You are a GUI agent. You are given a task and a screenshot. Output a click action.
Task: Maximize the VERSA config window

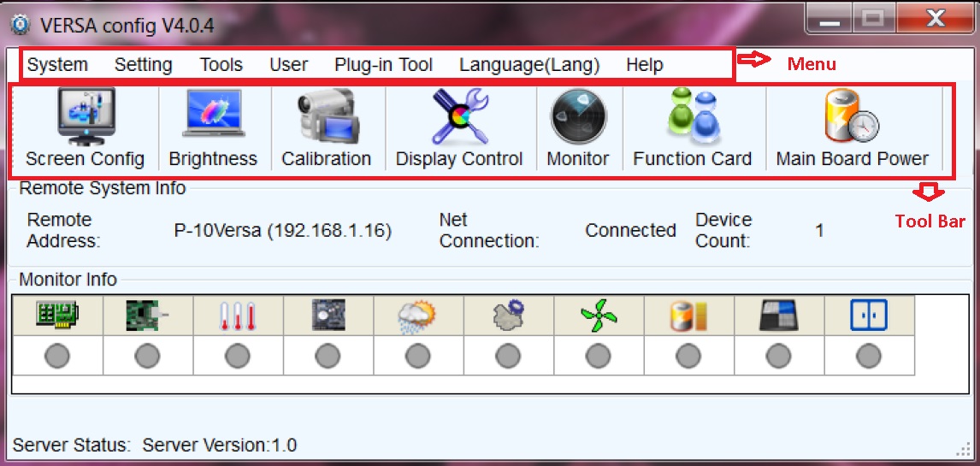pyautogui.click(x=873, y=19)
